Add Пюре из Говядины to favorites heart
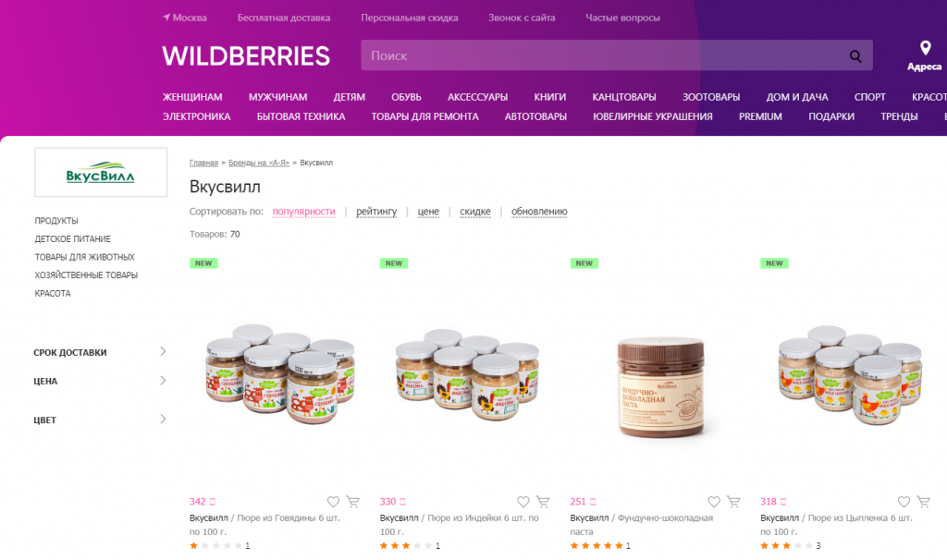This screenshot has height=560, width=947. point(333,502)
